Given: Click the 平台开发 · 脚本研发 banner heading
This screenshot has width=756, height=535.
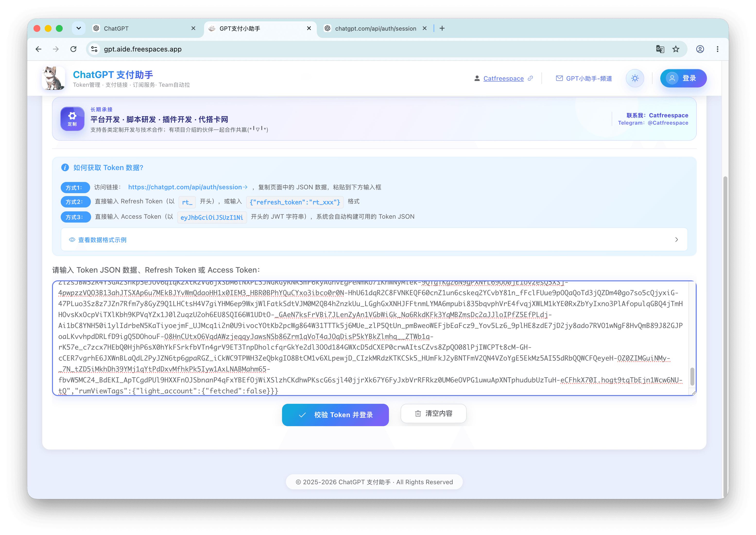Looking at the screenshot, I should tap(159, 119).
